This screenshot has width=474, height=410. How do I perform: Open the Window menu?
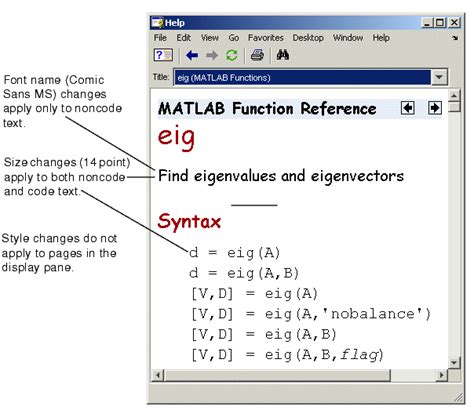pos(348,38)
